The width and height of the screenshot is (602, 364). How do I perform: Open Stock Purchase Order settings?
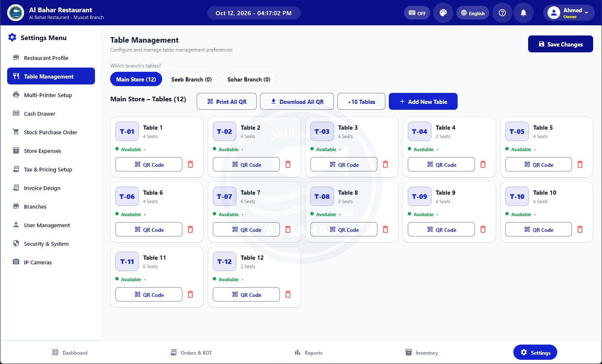tap(51, 132)
